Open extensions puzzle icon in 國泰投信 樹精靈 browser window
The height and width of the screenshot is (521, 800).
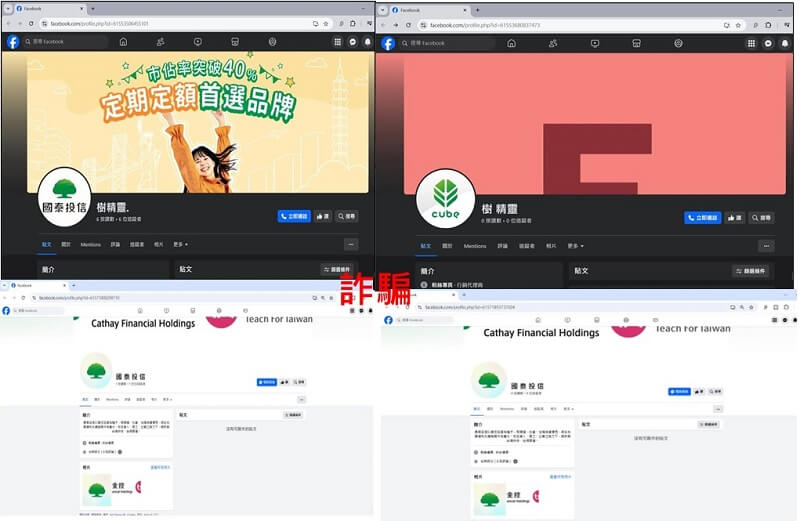[353, 23]
